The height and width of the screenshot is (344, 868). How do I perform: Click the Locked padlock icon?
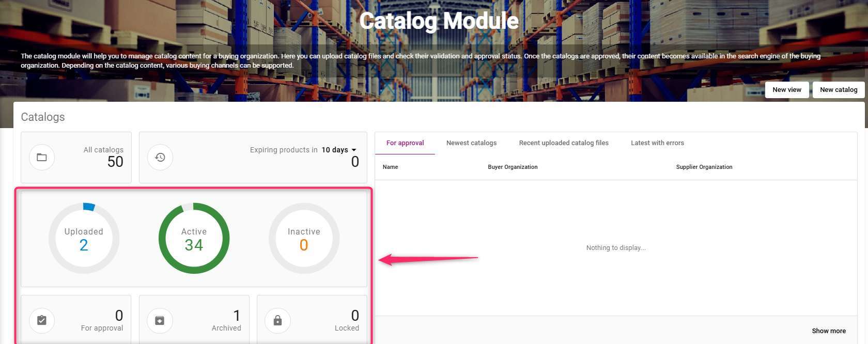coord(277,321)
